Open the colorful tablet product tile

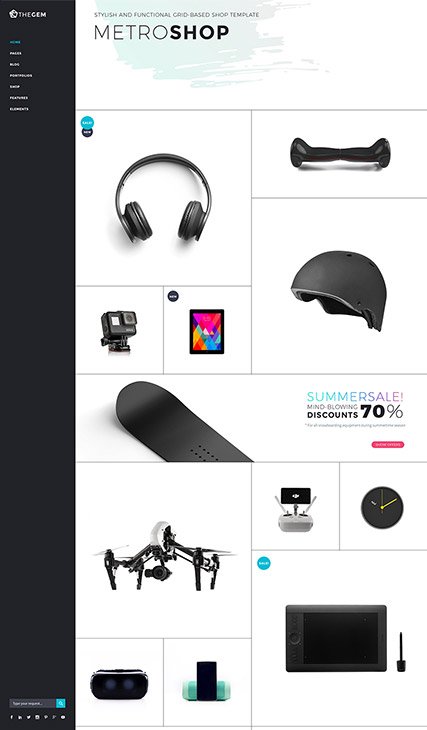pos(207,330)
